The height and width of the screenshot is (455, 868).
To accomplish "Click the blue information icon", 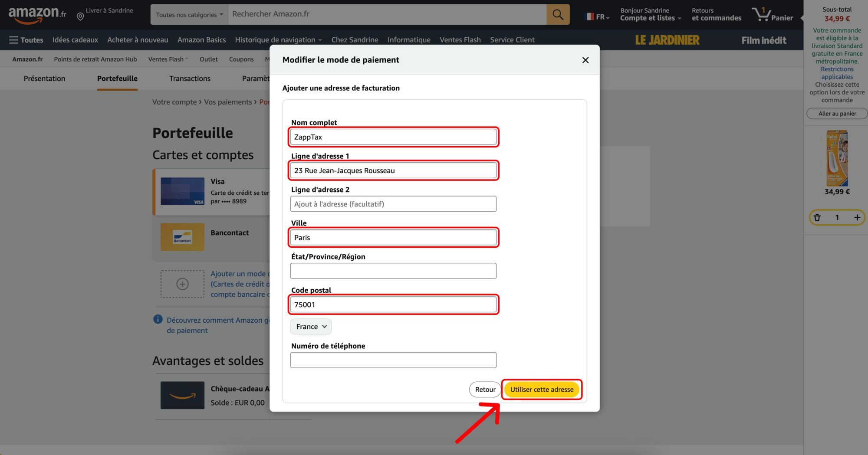I will point(158,320).
